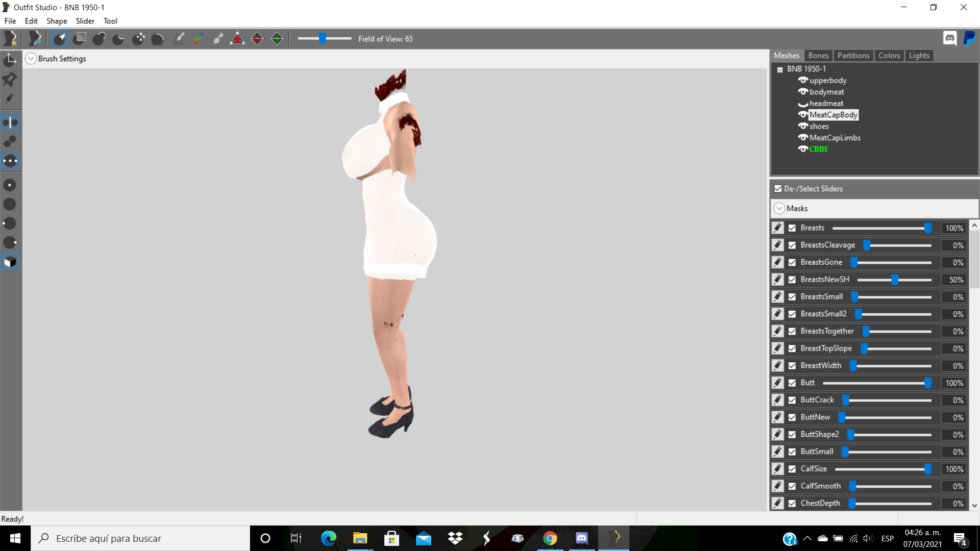Image resolution: width=980 pixels, height=551 pixels.
Task: Click the BreastsNewSH slider track
Action: click(x=894, y=280)
